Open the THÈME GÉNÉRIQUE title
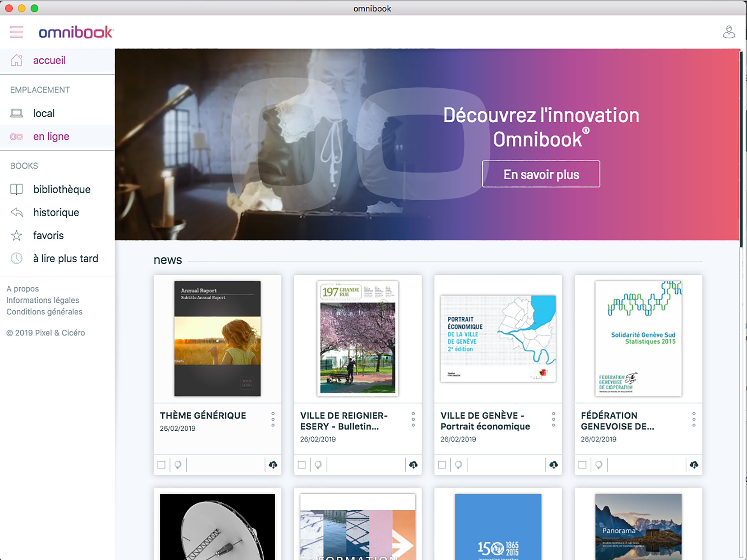The width and height of the screenshot is (747, 560). click(203, 415)
